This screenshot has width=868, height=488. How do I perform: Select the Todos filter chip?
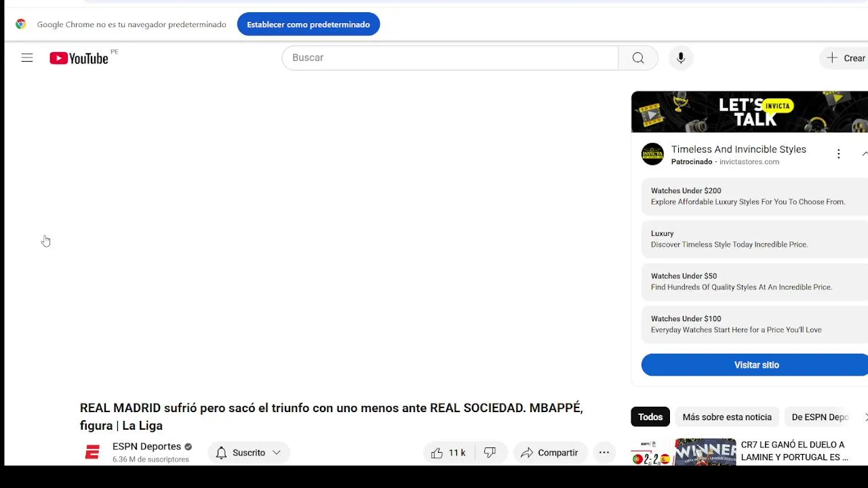coord(650,417)
